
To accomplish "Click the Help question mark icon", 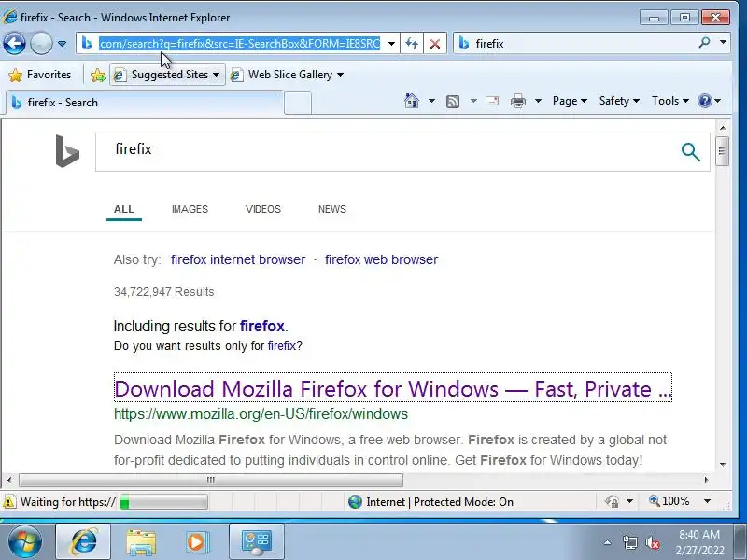I will 705,101.
